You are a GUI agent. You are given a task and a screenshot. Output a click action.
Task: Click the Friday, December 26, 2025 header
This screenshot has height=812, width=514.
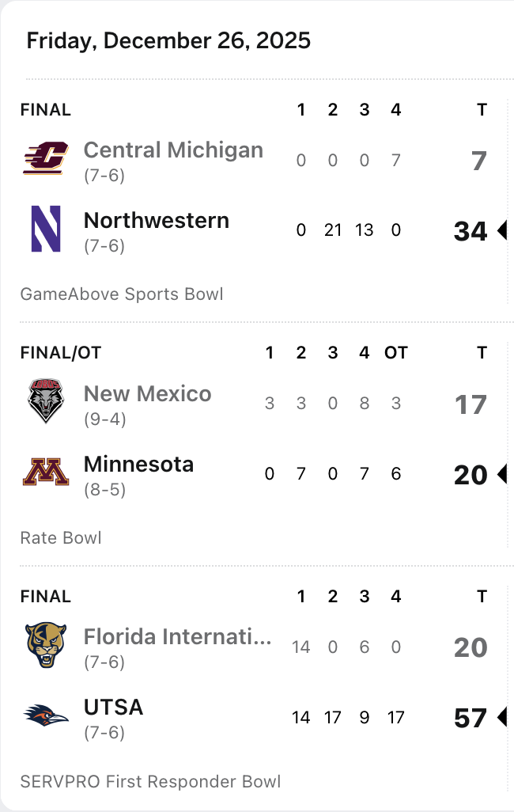[168, 40]
